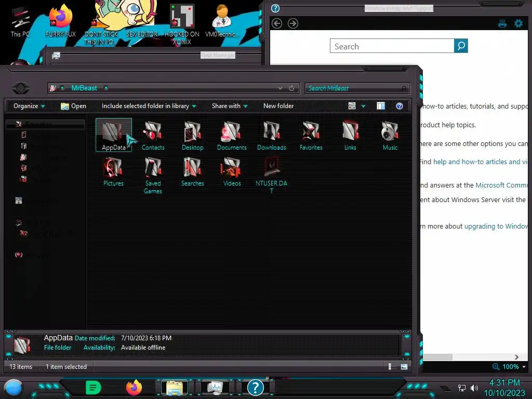This screenshot has height=399, width=532.
Task: Click MrBeast in the address breadcrumb
Action: 84,88
